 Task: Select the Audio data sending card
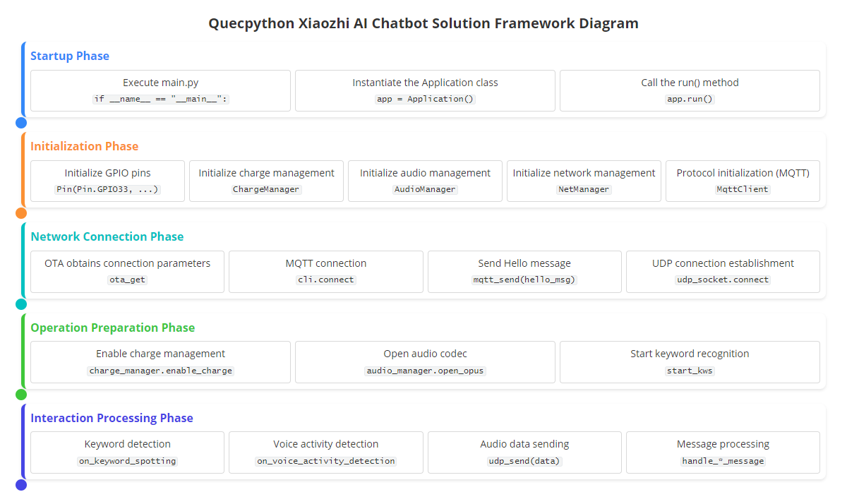coord(524,452)
